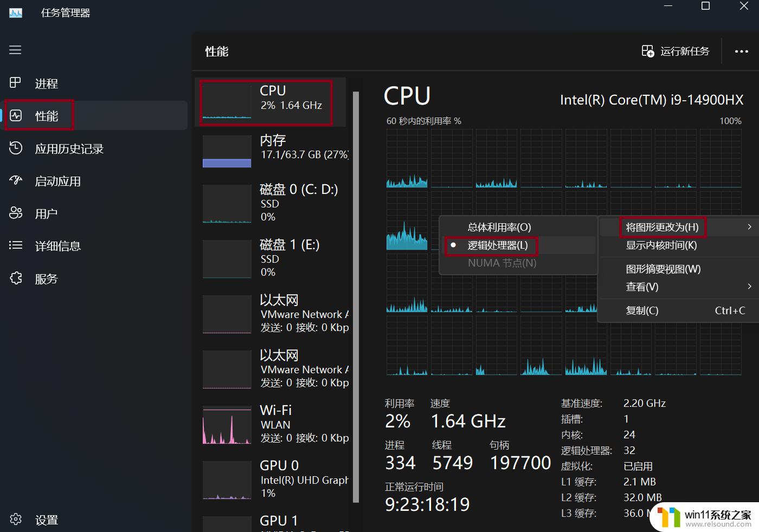
Task: Maximize the Task Manager window
Action: (x=705, y=6)
